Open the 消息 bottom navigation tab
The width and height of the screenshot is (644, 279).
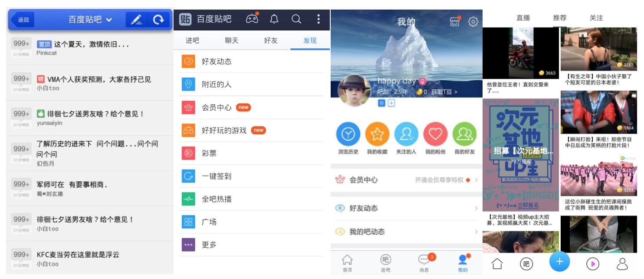pyautogui.click(x=424, y=263)
